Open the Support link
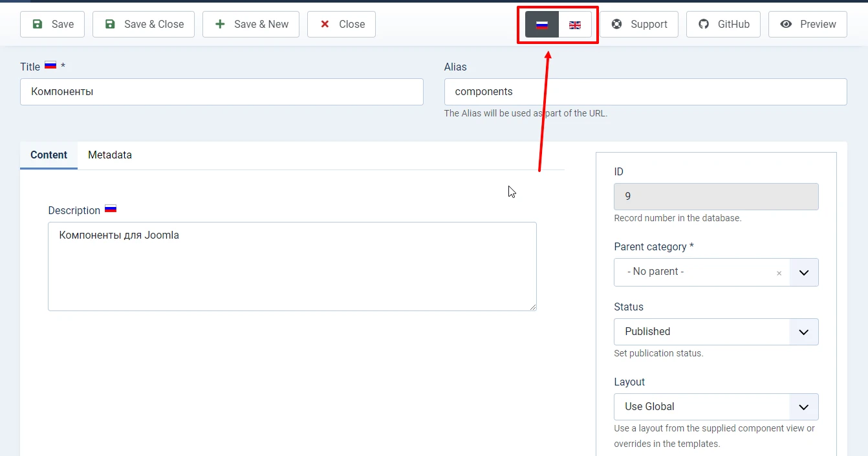The width and height of the screenshot is (868, 456). (639, 24)
